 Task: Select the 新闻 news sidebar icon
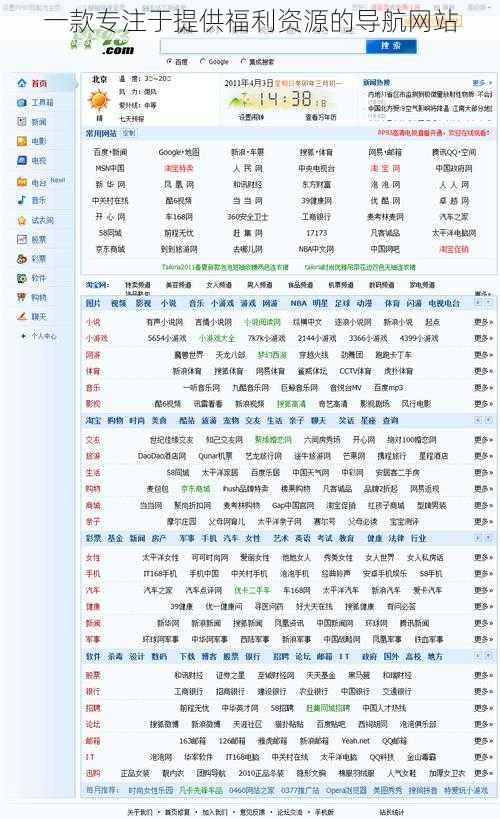(22, 122)
